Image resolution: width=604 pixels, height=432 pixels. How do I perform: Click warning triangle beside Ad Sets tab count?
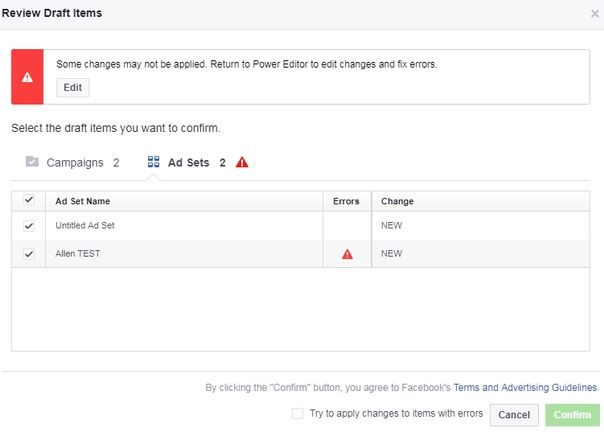pyautogui.click(x=242, y=162)
